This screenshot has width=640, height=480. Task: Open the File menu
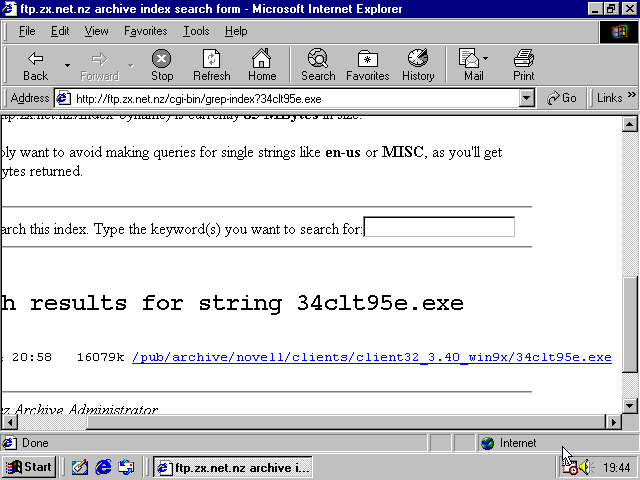[27, 31]
